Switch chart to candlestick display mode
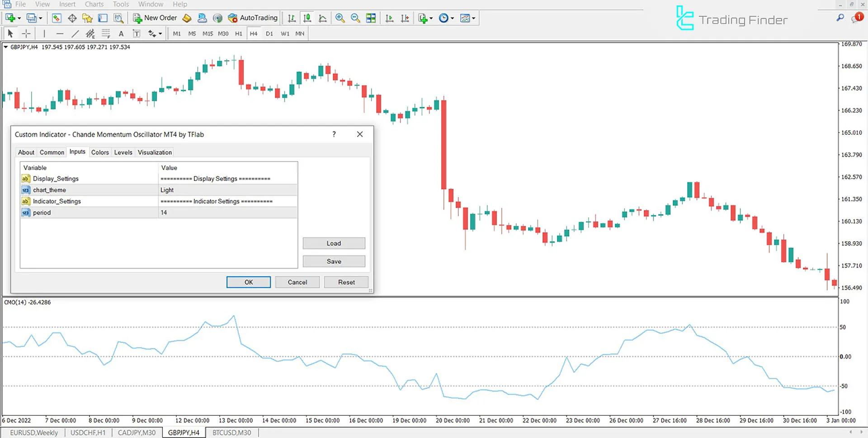 [307, 18]
